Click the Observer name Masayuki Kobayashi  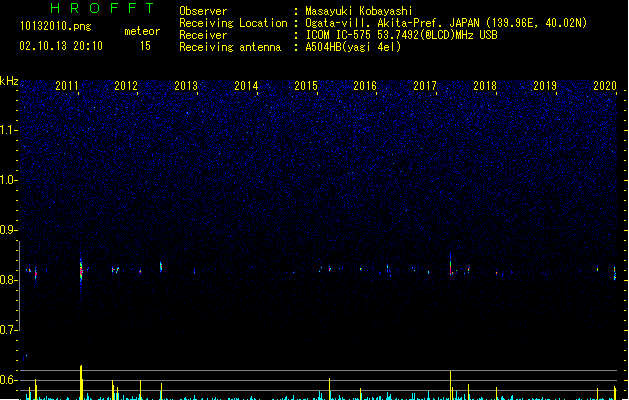pos(359,11)
